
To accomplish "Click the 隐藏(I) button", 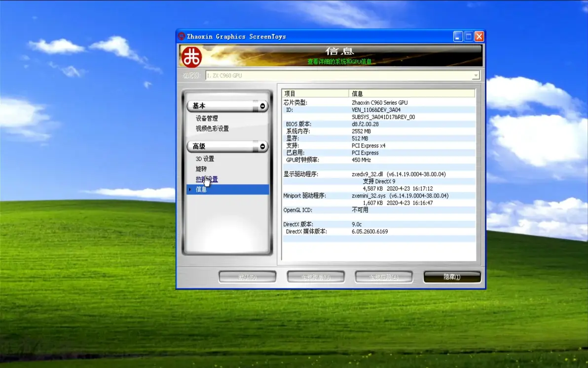I will [x=452, y=277].
